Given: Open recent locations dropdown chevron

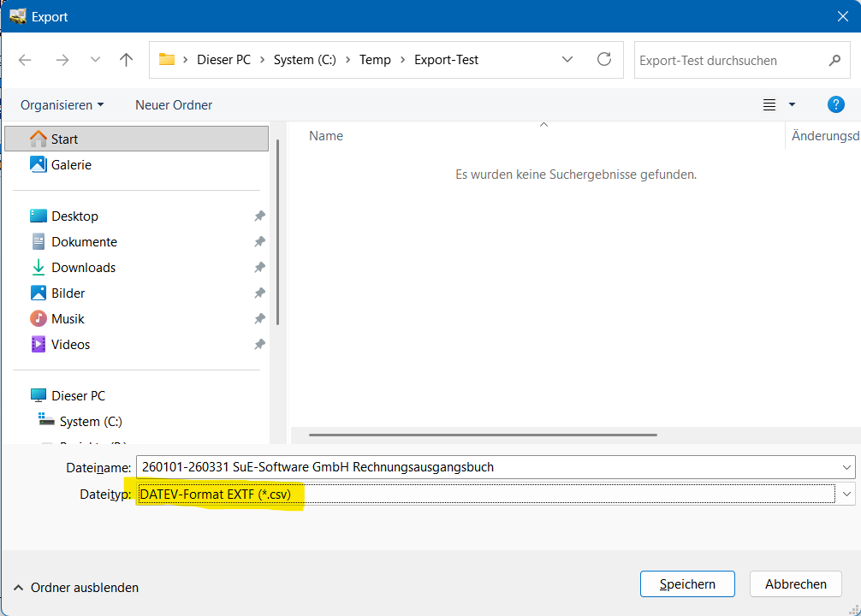Looking at the screenshot, I should click(96, 60).
